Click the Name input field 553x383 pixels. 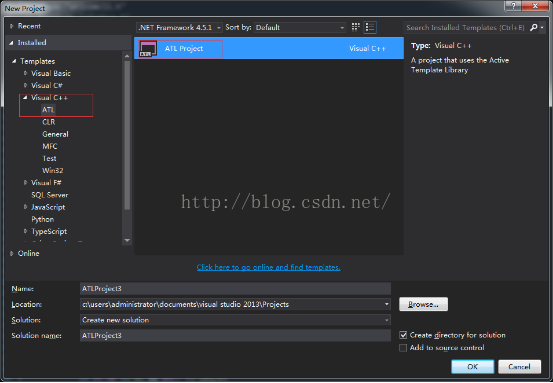[x=235, y=288]
